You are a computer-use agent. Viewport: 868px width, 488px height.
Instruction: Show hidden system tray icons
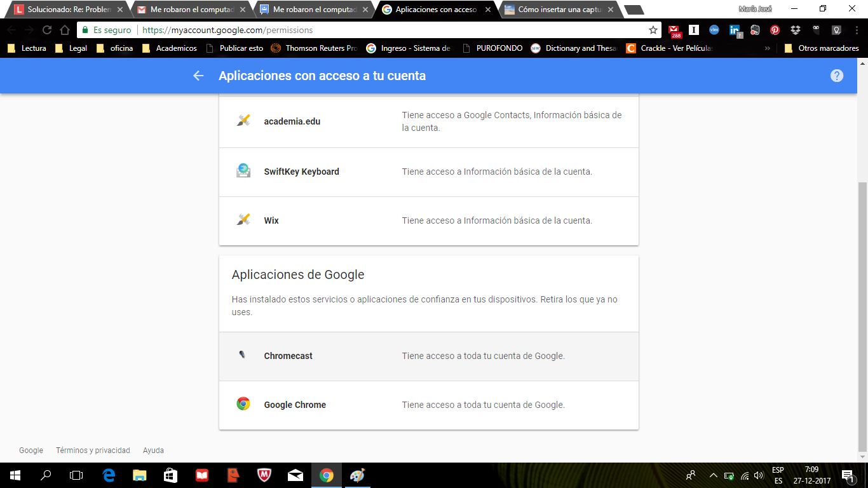(x=714, y=475)
